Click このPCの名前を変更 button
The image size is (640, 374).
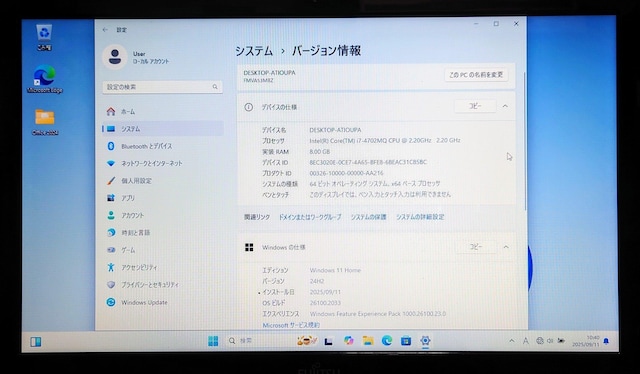coord(476,75)
